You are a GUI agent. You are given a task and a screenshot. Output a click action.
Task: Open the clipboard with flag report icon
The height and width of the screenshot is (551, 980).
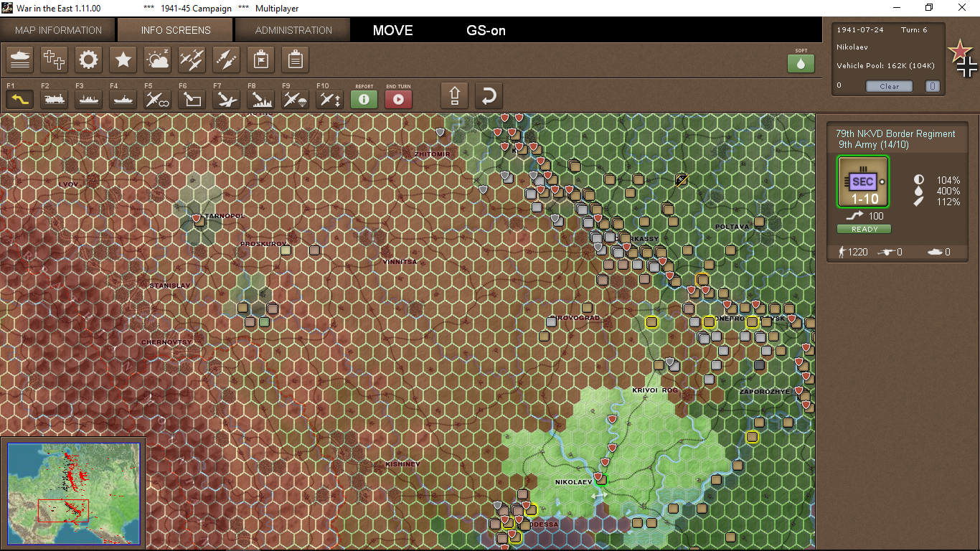[x=261, y=59]
